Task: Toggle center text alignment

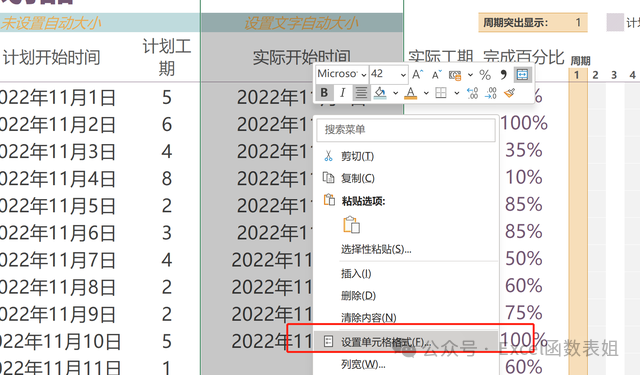Action: pos(361,93)
